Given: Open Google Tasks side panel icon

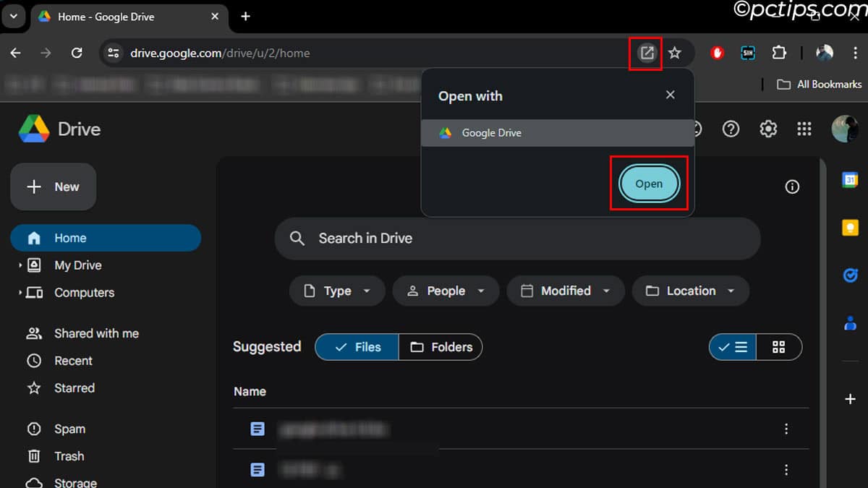Looking at the screenshot, I should 850,275.
